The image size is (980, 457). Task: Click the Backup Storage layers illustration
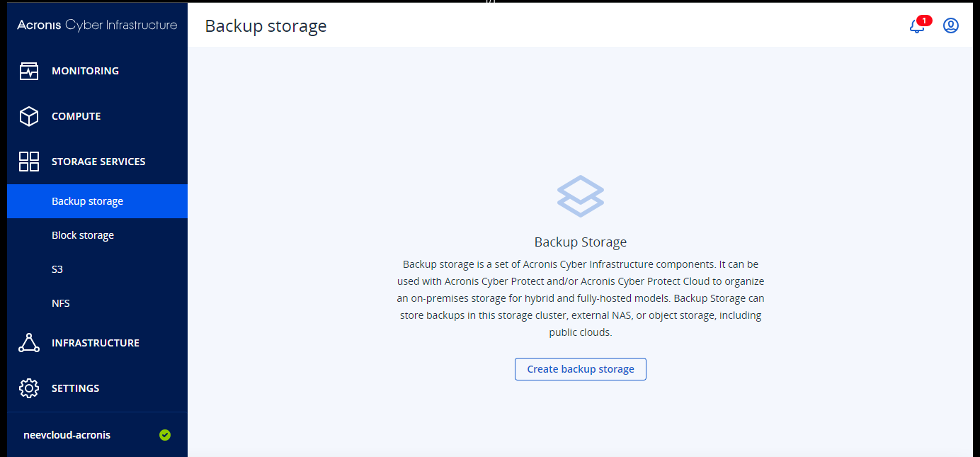581,196
